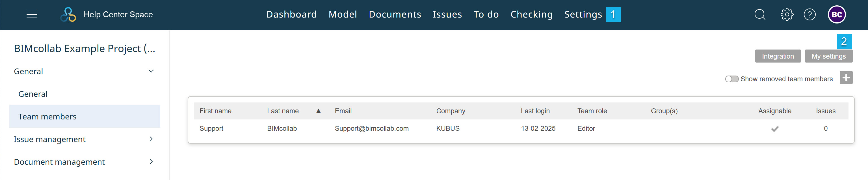Open the search magnifier icon
The height and width of the screenshot is (180, 868).
pos(760,14)
